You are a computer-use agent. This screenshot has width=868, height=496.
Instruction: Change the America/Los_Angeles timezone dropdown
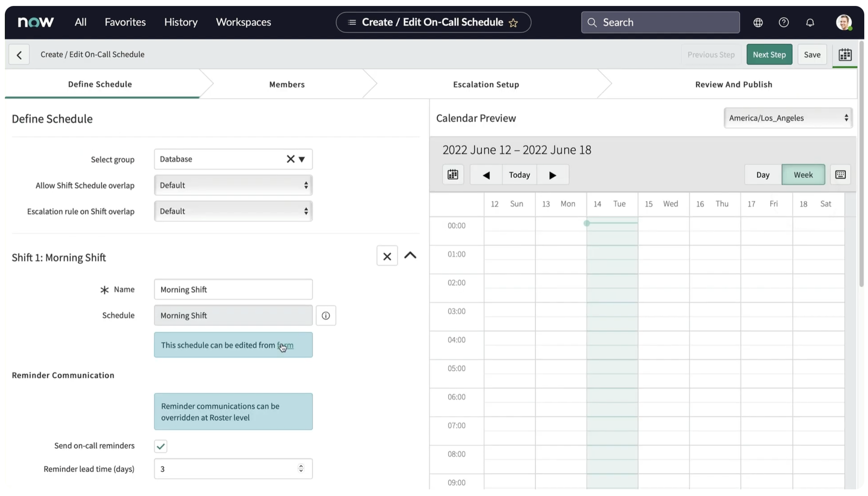[788, 118]
